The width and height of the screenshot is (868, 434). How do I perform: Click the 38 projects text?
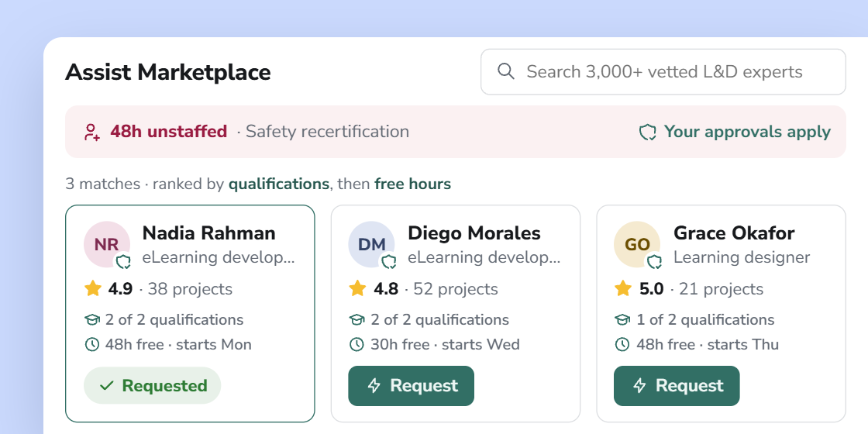pyautogui.click(x=190, y=289)
